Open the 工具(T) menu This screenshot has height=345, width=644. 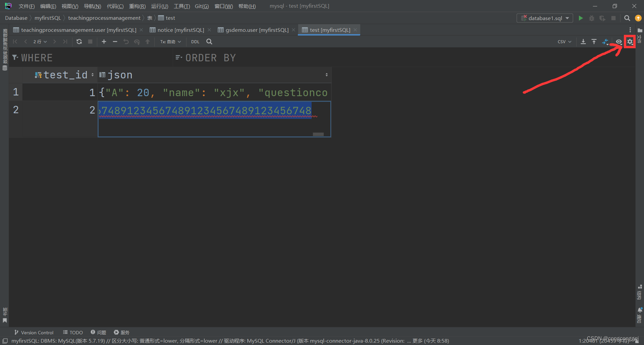point(182,6)
